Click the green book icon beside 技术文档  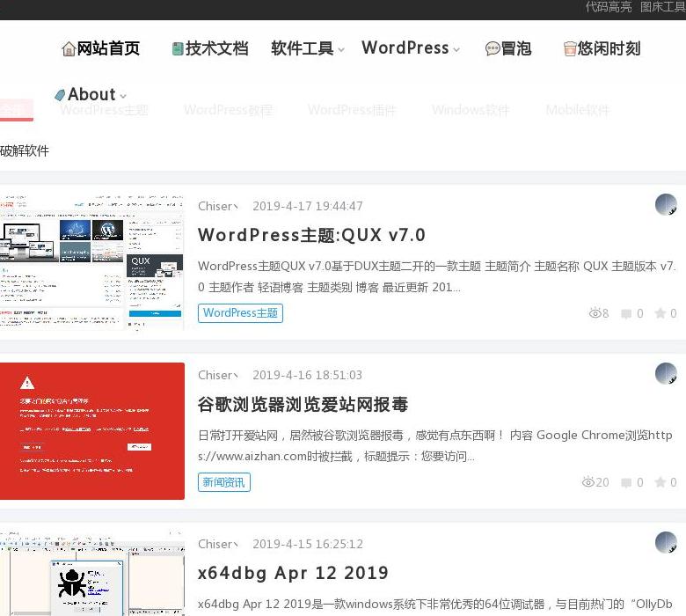click(x=177, y=48)
